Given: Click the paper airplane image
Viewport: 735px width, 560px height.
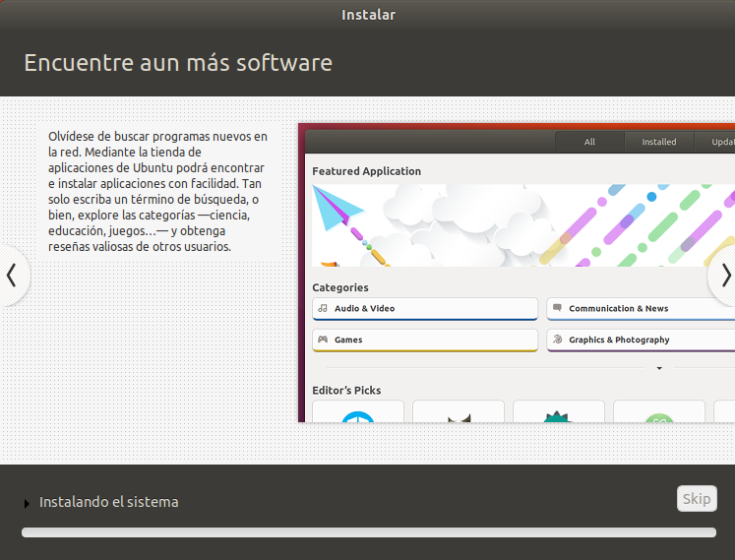Looking at the screenshot, I should (337, 207).
